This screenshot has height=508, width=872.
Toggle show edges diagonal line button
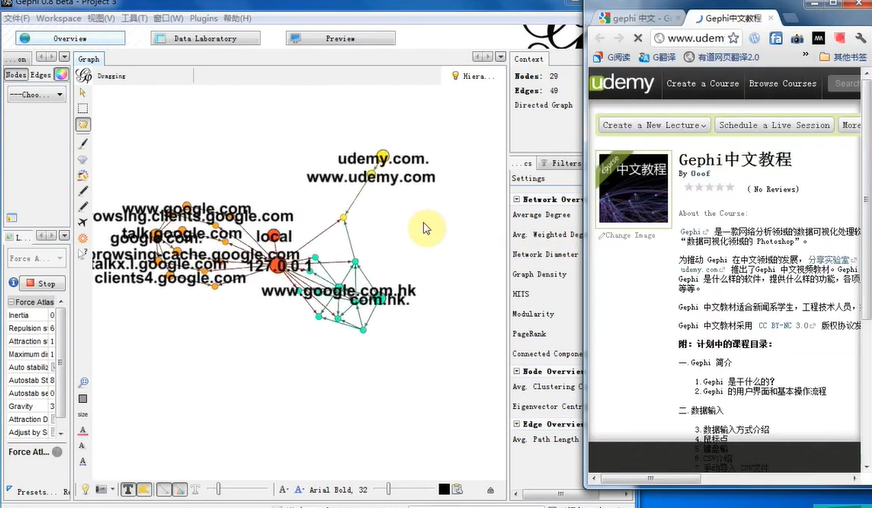click(x=164, y=489)
